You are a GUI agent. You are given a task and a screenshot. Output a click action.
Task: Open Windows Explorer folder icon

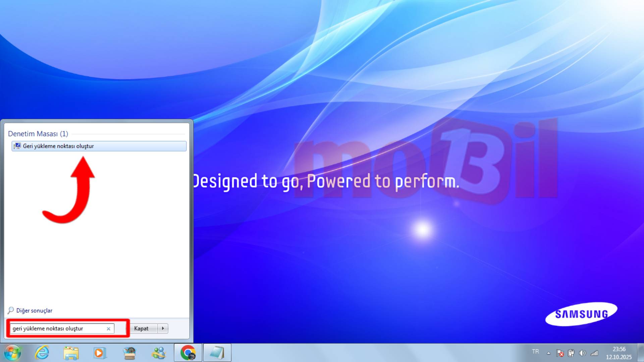71,353
